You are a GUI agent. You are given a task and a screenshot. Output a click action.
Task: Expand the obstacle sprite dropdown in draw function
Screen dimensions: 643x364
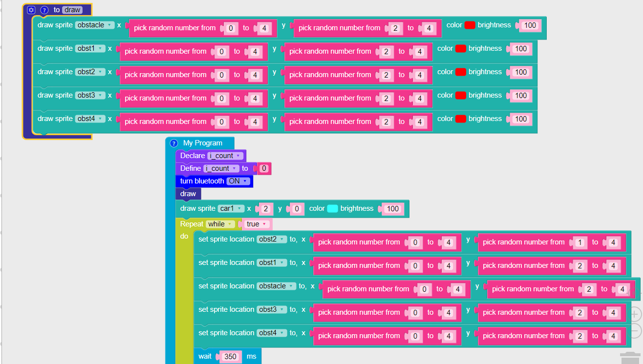click(95, 25)
